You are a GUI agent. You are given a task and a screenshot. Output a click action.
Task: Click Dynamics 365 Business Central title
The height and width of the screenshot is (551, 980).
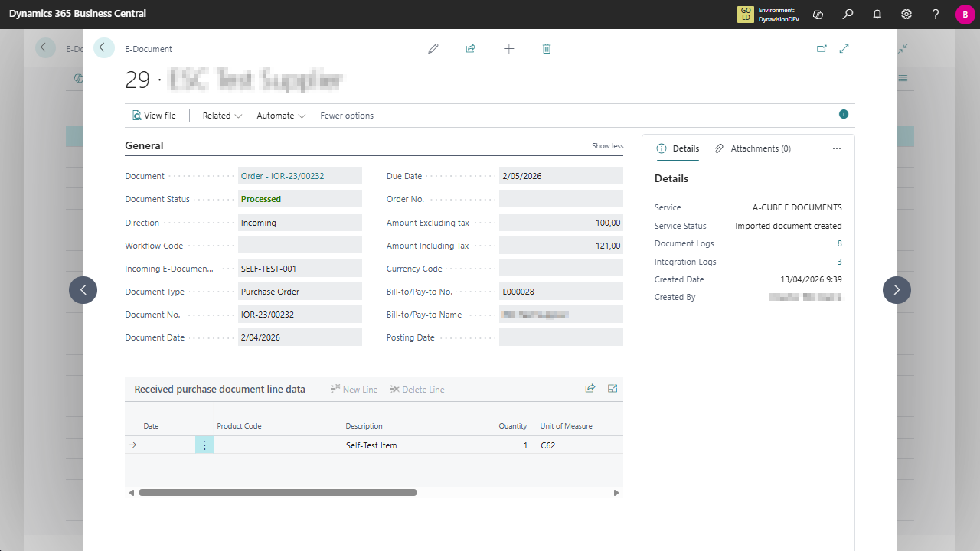coord(77,14)
